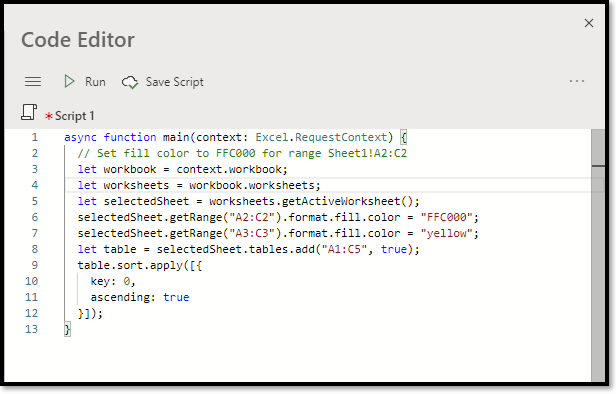This screenshot has height=394, width=616.
Task: Click the comment line about fill color
Action: (x=242, y=153)
